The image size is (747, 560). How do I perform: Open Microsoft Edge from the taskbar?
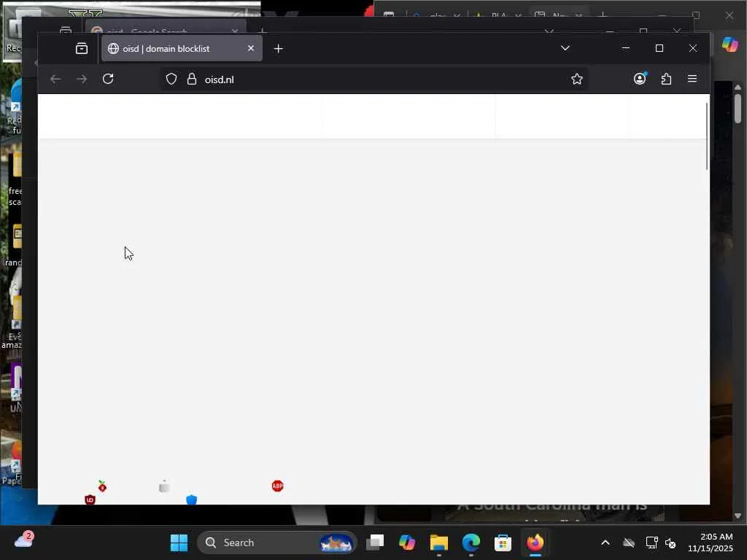pos(471,542)
